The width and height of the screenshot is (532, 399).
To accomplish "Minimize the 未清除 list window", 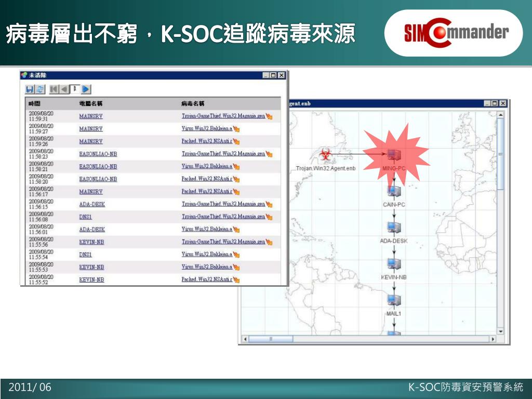I will click(x=266, y=75).
